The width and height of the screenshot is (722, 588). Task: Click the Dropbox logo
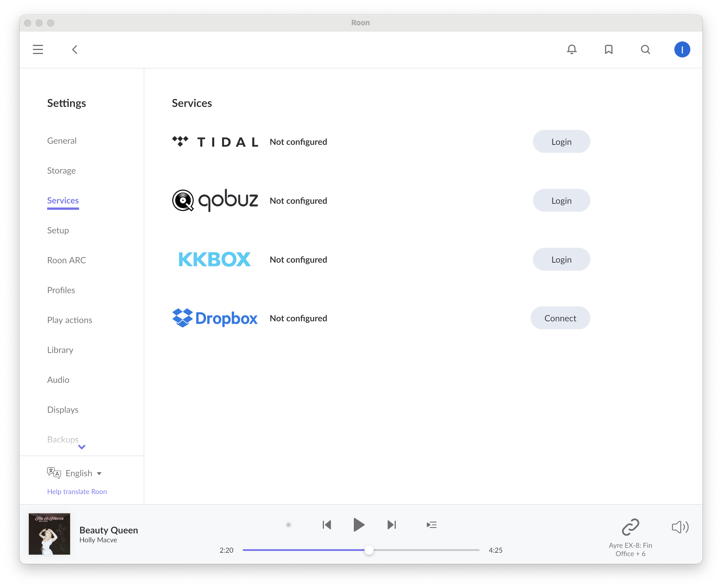(x=215, y=318)
